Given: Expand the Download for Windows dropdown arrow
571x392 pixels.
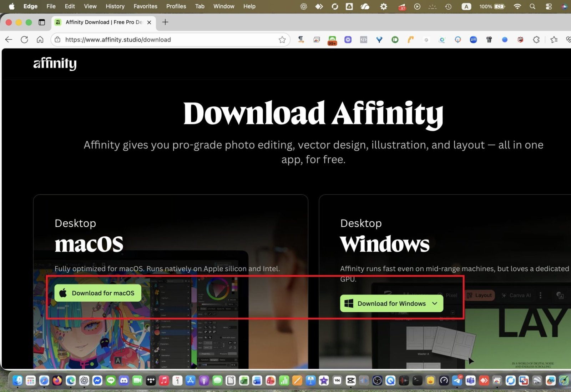Looking at the screenshot, I should pos(435,303).
